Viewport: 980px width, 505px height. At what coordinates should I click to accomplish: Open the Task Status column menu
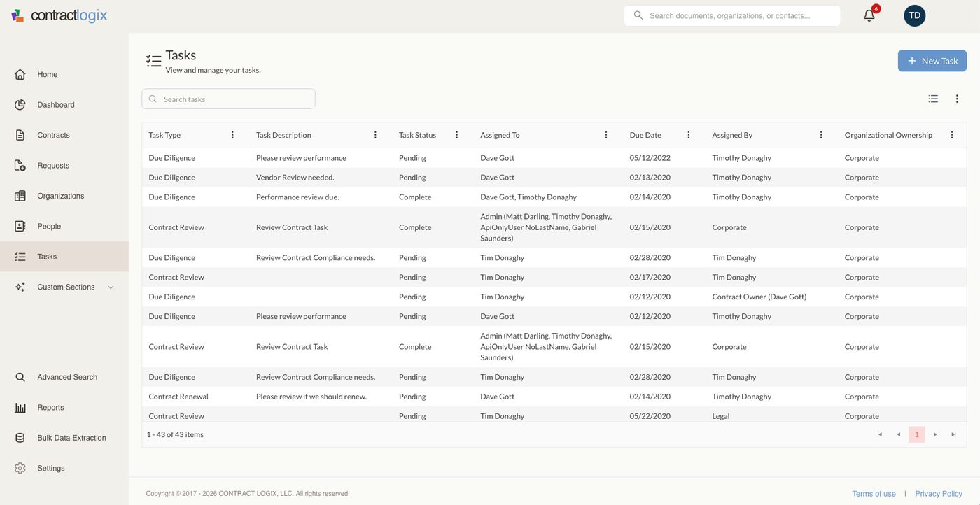coord(457,135)
